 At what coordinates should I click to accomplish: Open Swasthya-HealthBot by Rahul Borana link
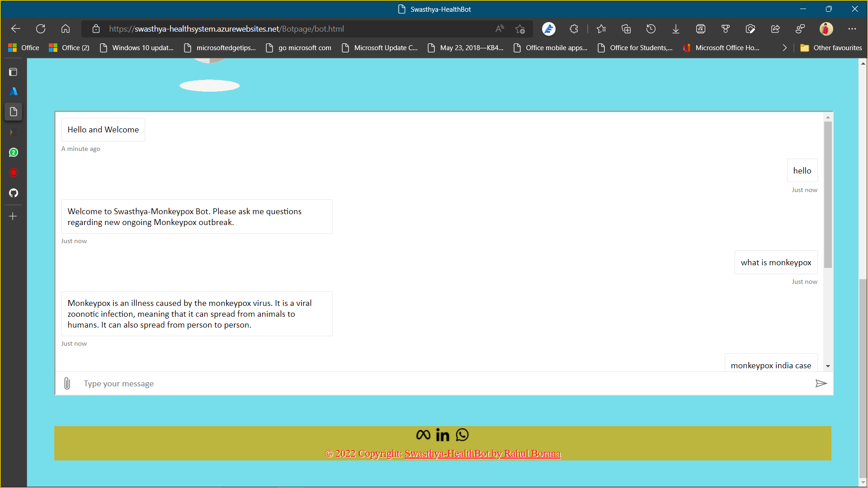[x=482, y=453]
